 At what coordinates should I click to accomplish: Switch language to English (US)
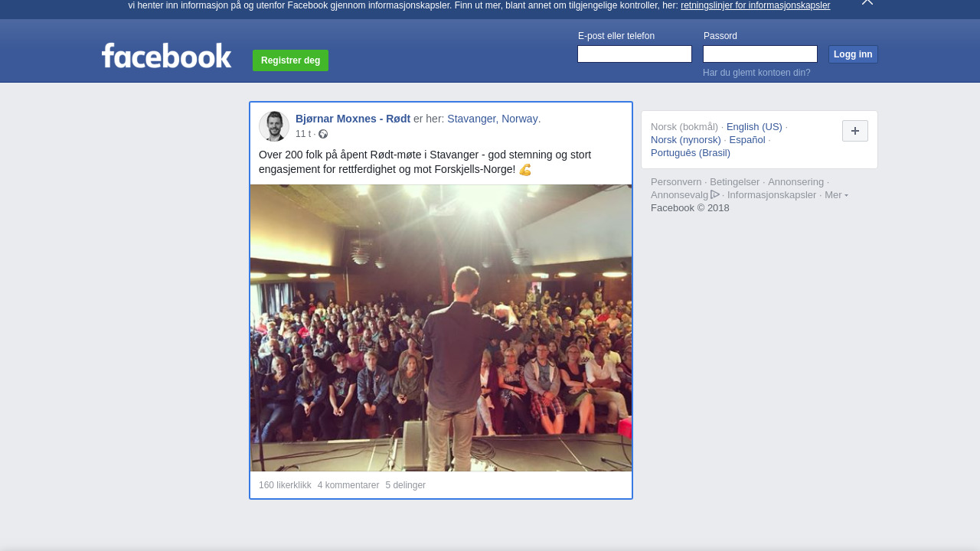[x=754, y=127]
